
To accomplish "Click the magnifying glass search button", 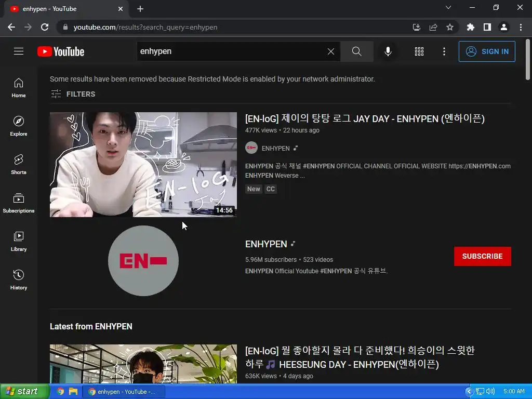I will pyautogui.click(x=356, y=51).
